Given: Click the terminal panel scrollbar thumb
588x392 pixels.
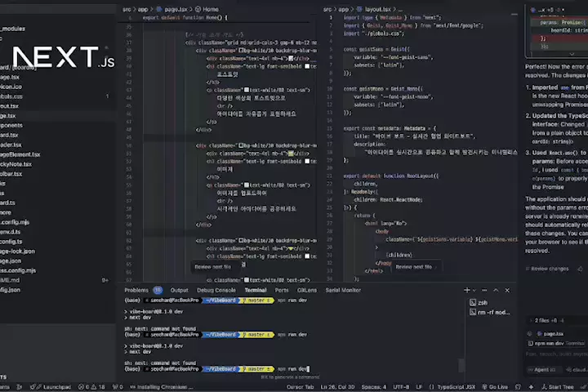Looking at the screenshot, I should click(x=461, y=365).
